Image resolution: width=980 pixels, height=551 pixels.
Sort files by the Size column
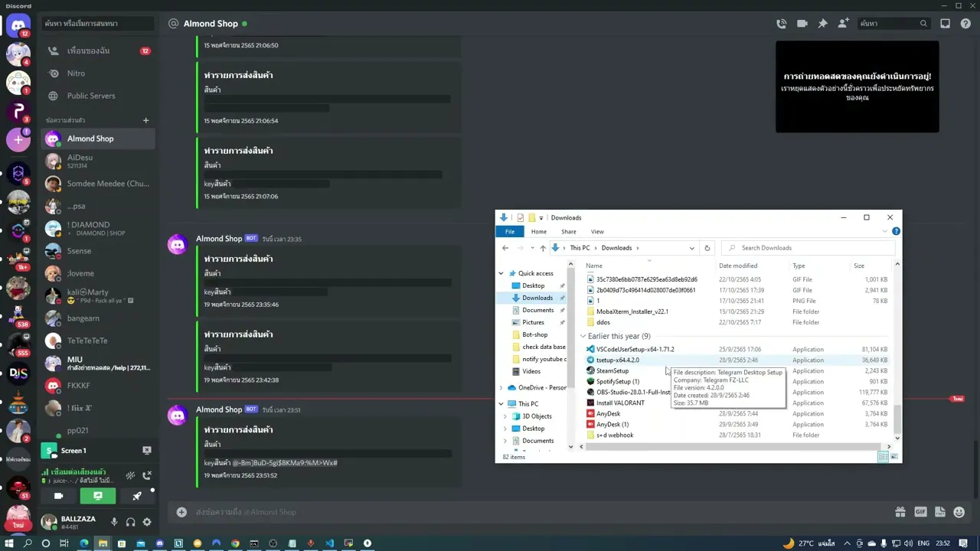click(x=859, y=266)
